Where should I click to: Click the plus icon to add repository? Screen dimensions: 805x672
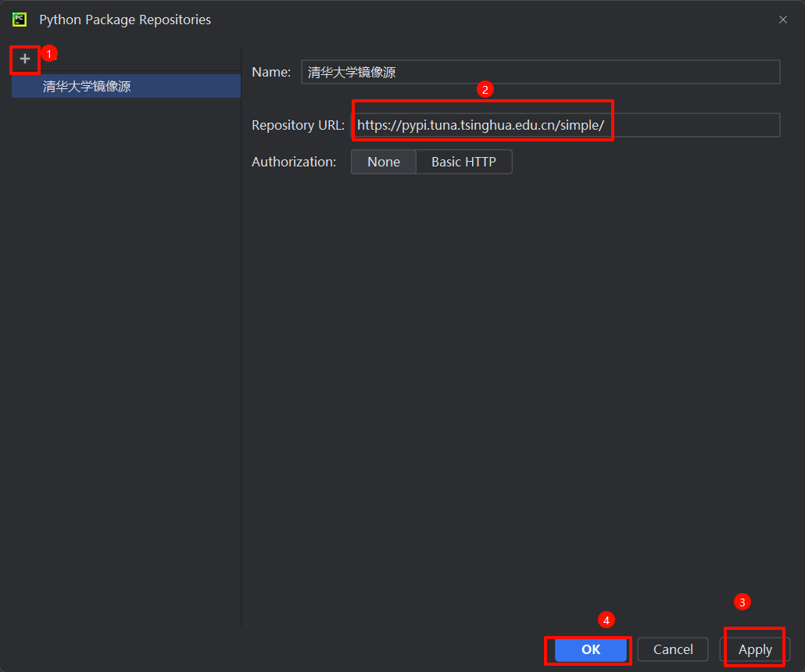click(25, 59)
